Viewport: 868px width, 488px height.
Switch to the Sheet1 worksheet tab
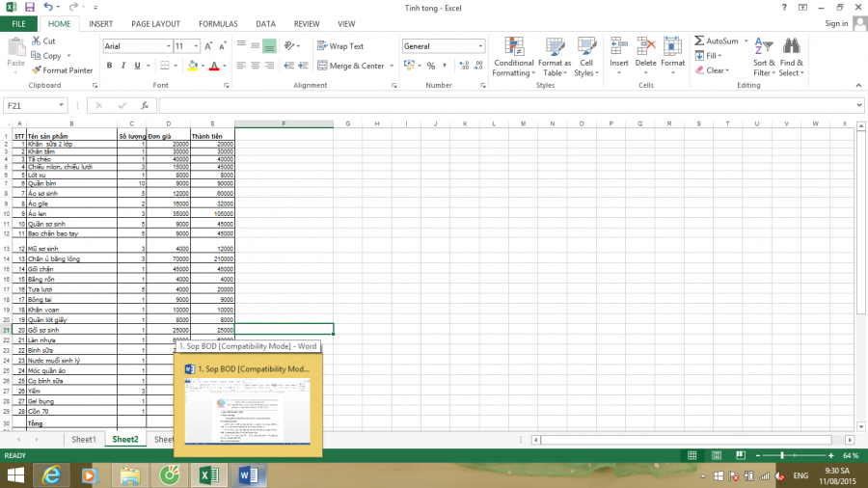(84, 440)
